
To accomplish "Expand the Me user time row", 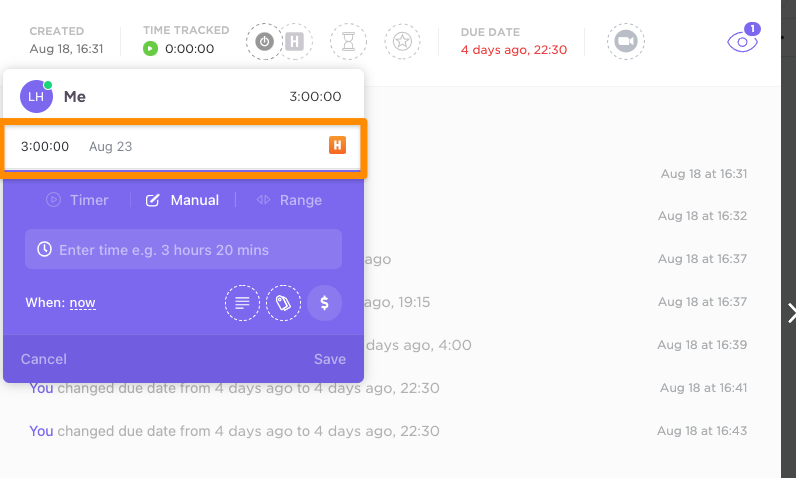I will (x=183, y=96).
